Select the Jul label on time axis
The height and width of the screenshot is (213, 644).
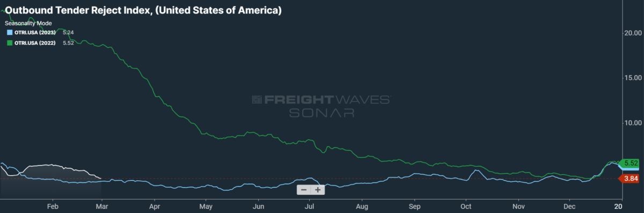309,206
